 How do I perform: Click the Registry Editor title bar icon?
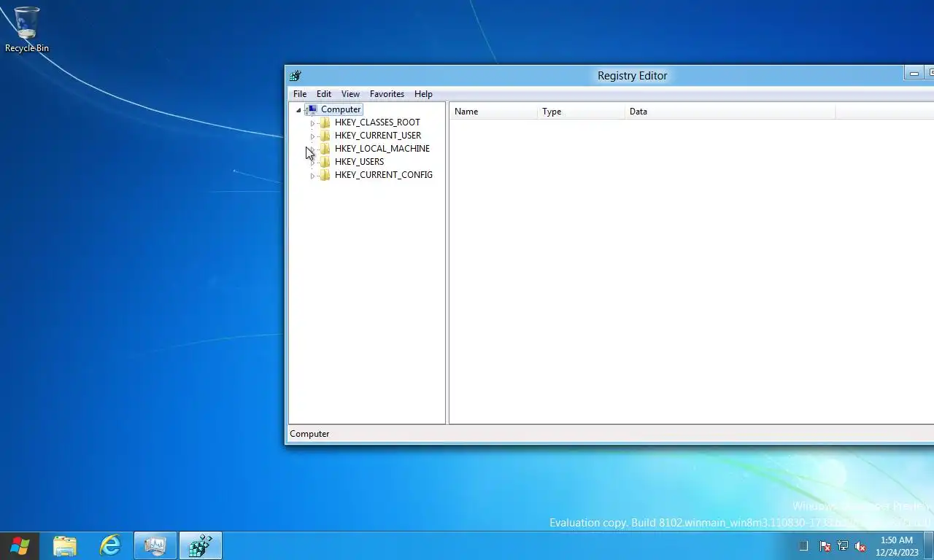tap(296, 76)
